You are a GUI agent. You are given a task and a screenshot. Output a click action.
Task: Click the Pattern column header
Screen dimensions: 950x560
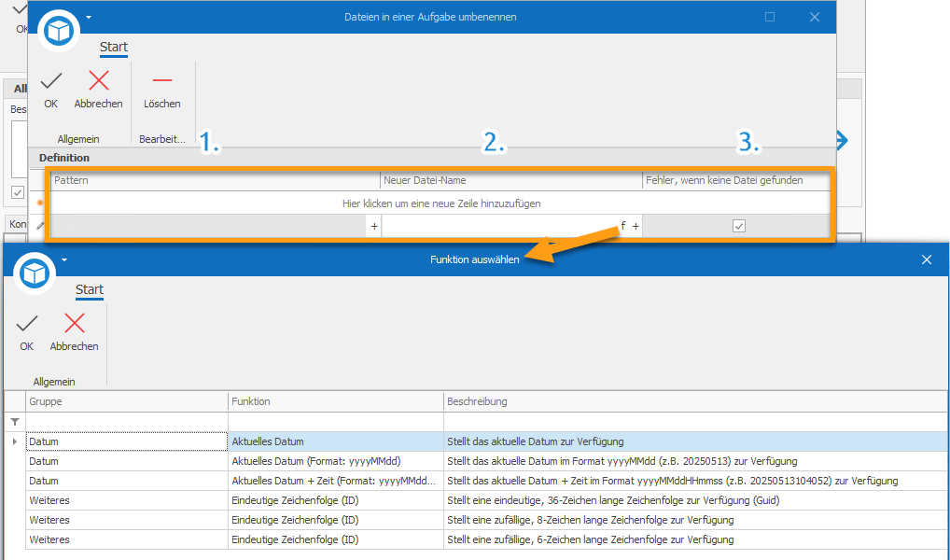click(x=215, y=180)
